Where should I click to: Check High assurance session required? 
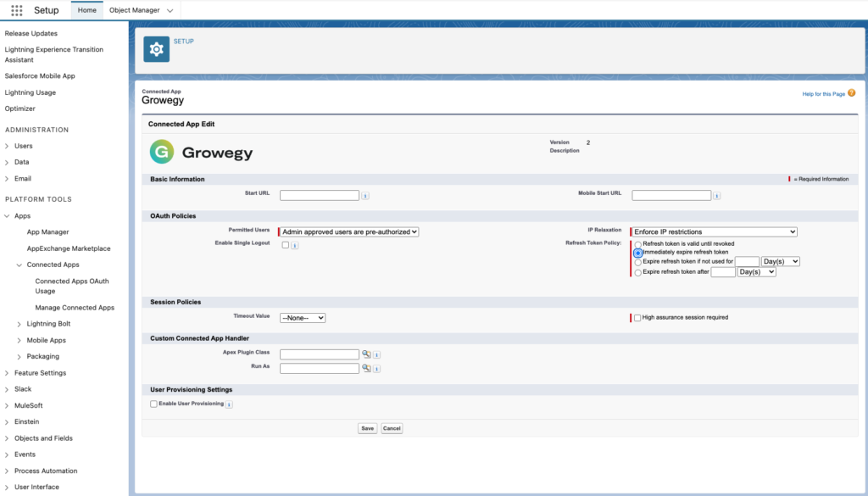pyautogui.click(x=637, y=318)
